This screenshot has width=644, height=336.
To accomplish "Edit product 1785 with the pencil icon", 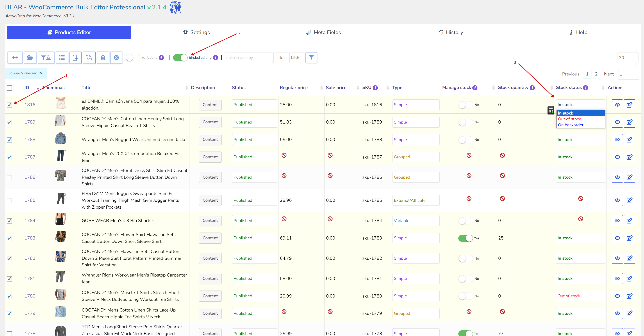I will (x=629, y=200).
